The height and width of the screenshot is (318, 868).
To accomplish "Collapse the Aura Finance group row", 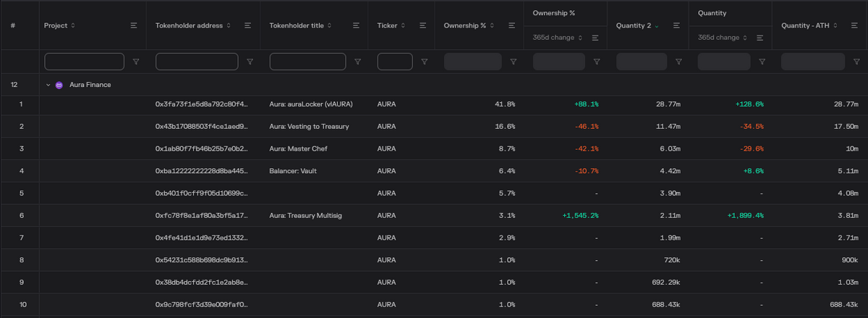I will tap(48, 85).
